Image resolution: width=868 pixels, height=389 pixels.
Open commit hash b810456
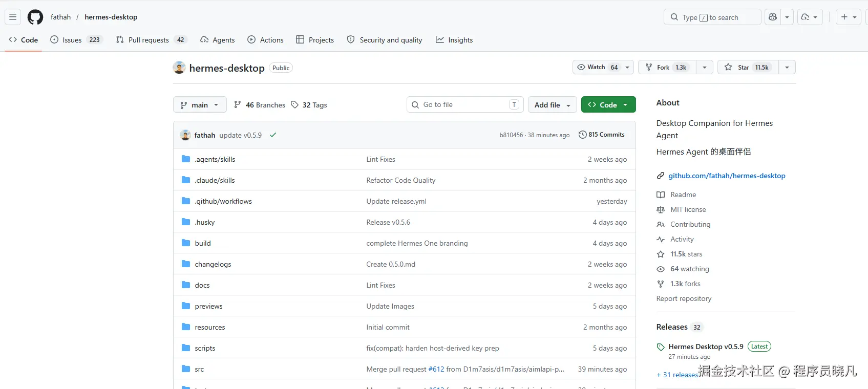(x=512, y=135)
